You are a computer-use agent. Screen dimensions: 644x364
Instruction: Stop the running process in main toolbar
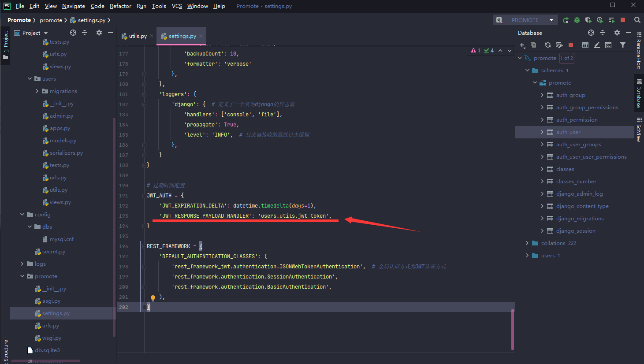[x=623, y=20]
